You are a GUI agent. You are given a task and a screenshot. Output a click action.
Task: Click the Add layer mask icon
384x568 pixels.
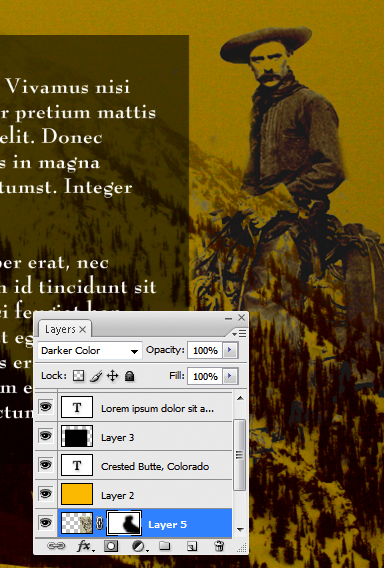(x=111, y=546)
